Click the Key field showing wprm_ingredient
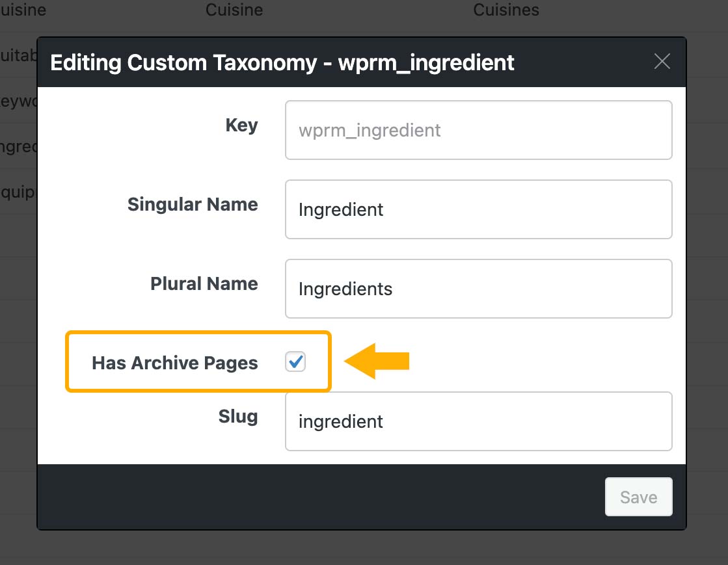The width and height of the screenshot is (728, 565). pyautogui.click(x=478, y=130)
